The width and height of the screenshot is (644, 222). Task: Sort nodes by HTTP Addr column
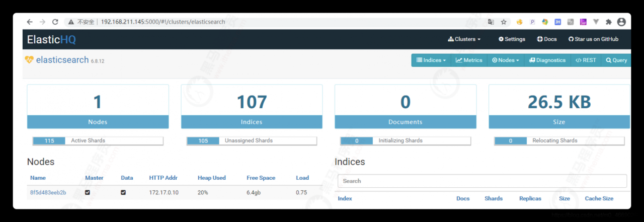coord(163,178)
